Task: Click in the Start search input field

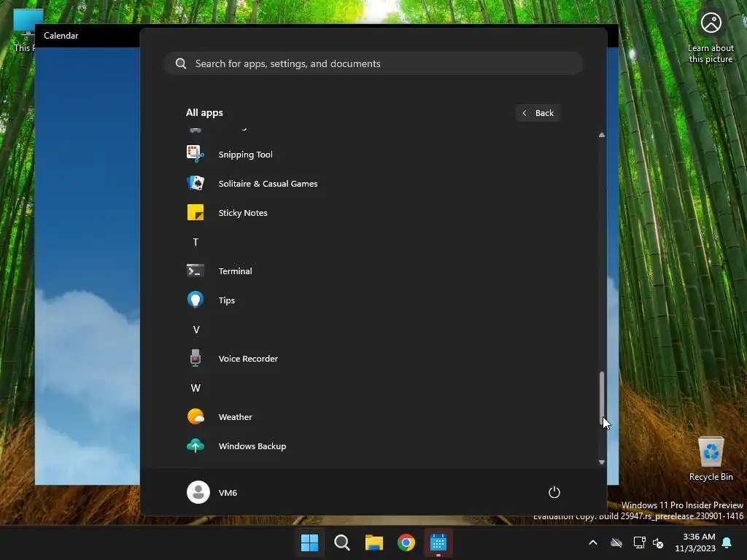Action: 373,63
